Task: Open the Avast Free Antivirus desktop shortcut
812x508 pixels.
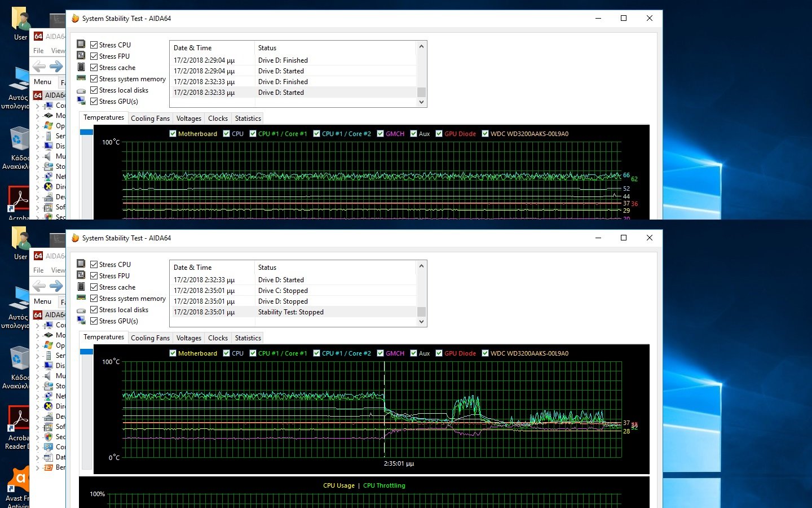Action: pos(19,479)
